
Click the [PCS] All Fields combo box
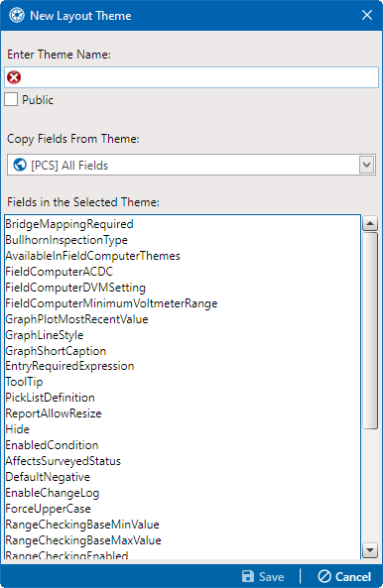[x=191, y=165]
